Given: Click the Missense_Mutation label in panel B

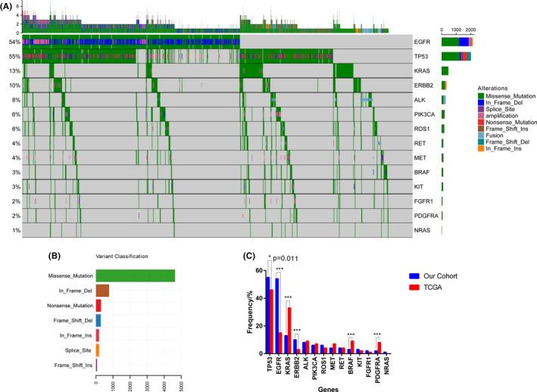Looking at the screenshot, I should pyautogui.click(x=70, y=275).
